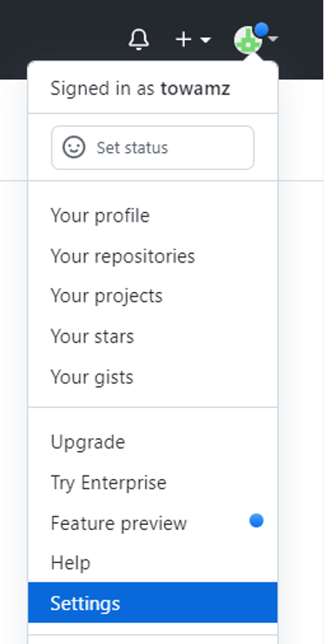Open the notifications bell icon
Screen dimensions: 324x644
click(x=139, y=39)
